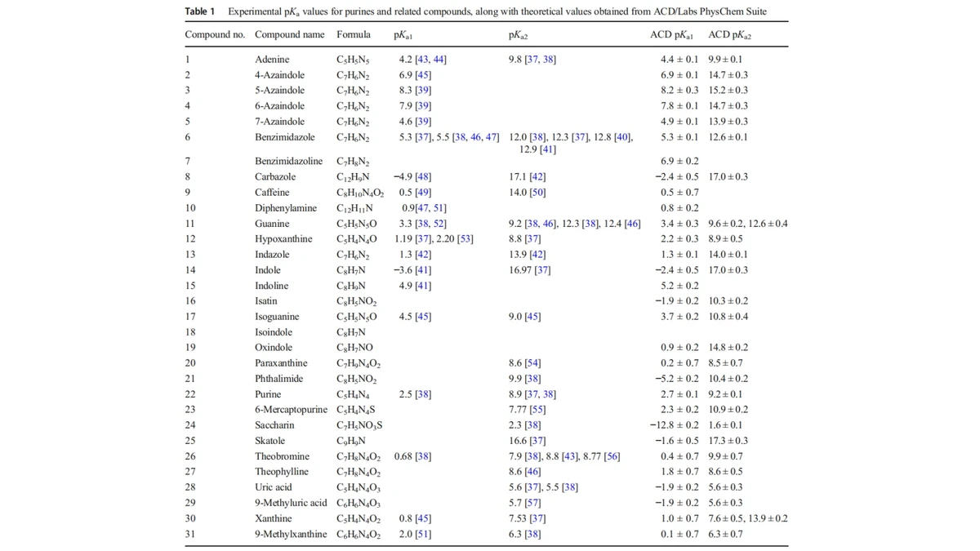Viewport: 980px width, 551px height.
Task: Open citation 41 in the Indoline row
Action: [x=423, y=286]
